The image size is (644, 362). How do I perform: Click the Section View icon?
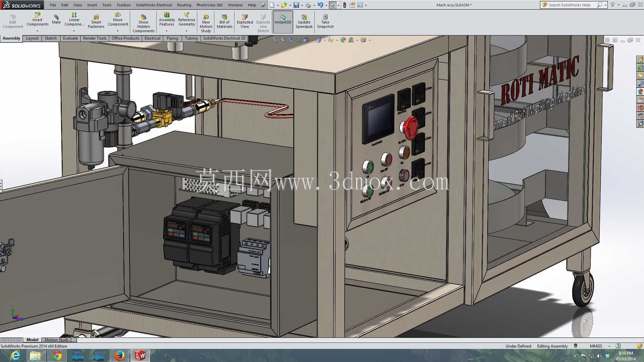tap(298, 40)
